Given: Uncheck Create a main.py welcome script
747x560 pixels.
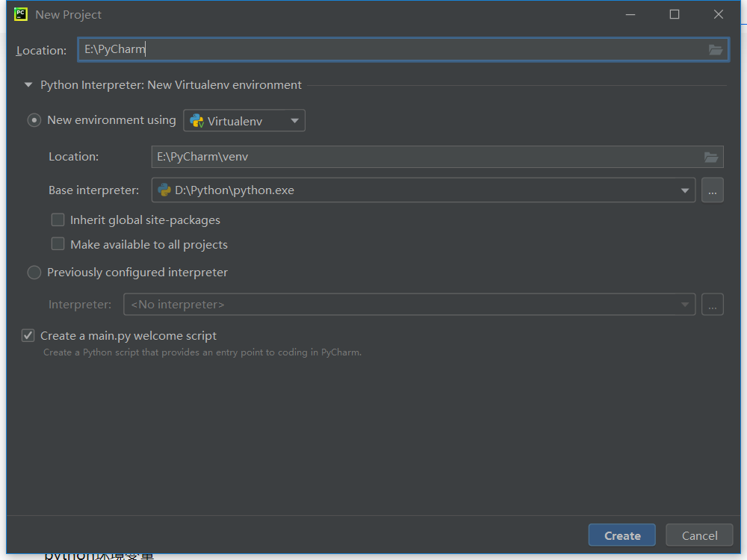Looking at the screenshot, I should tap(28, 336).
